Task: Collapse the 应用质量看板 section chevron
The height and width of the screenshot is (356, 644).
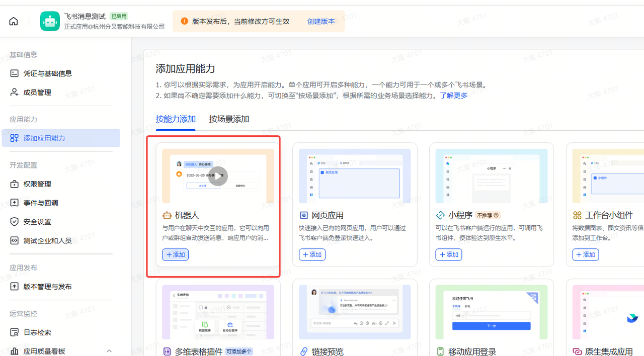Action: (109, 351)
